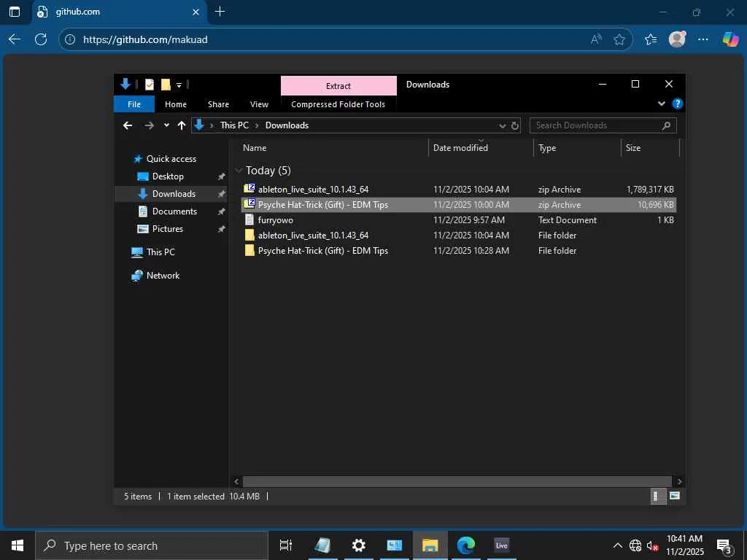Open browser Settings and more menu

point(703,39)
